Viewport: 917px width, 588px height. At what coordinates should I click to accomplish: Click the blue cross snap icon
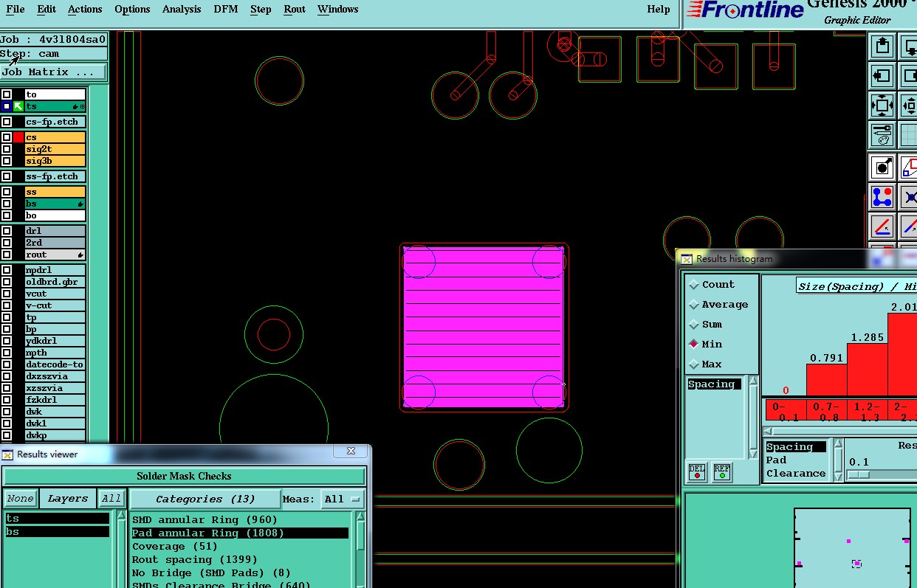tap(909, 197)
